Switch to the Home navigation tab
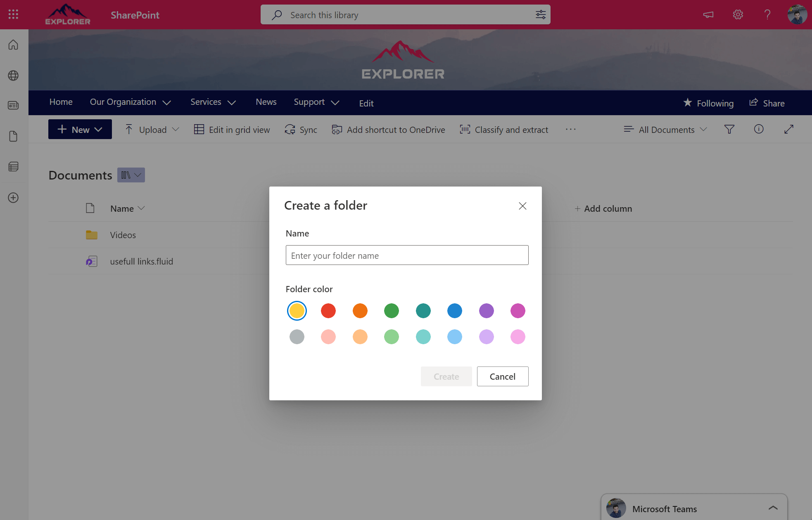Viewport: 812px width, 520px height. [x=61, y=102]
